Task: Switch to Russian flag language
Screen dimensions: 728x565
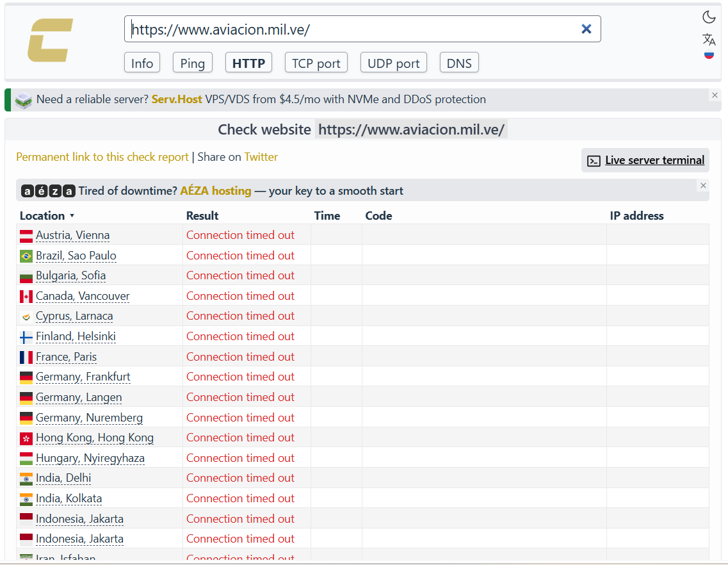Action: click(709, 55)
